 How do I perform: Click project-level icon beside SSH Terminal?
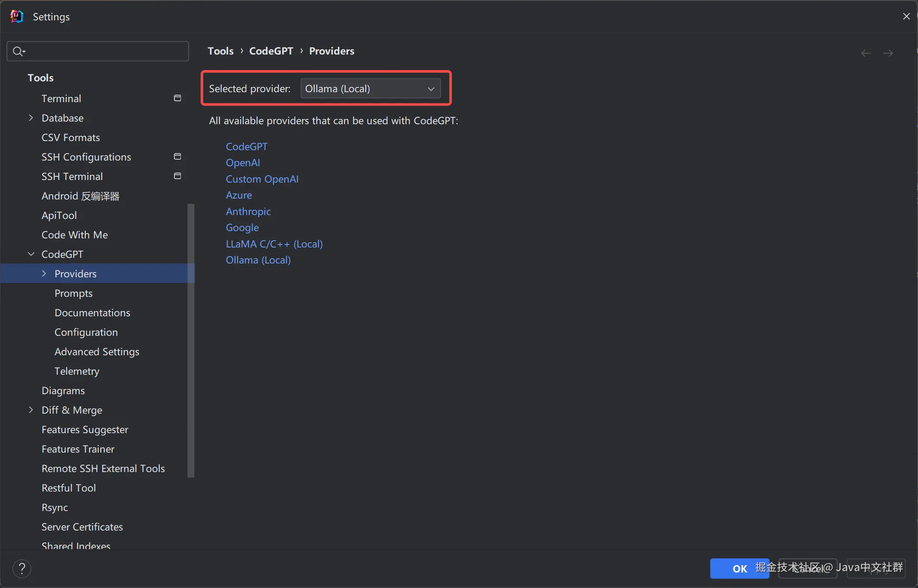[177, 176]
